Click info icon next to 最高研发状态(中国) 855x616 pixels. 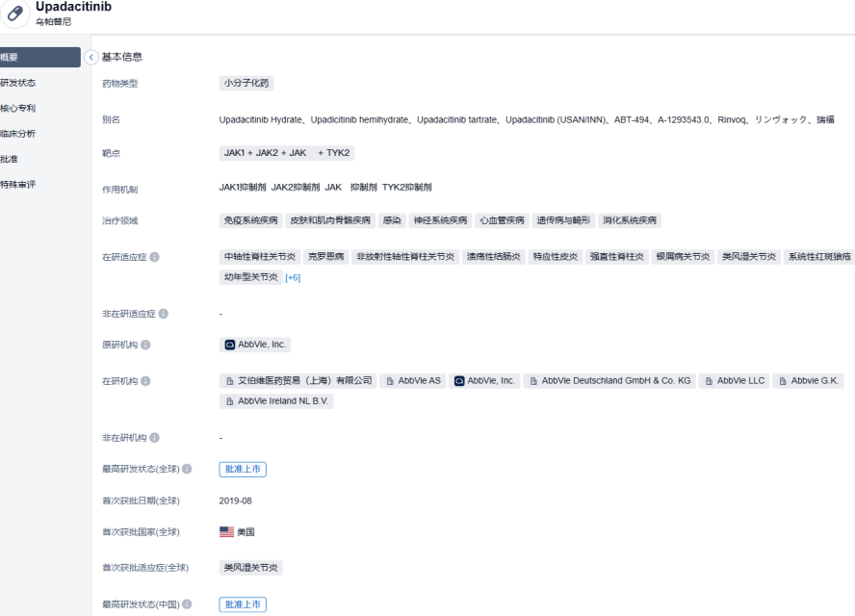187,604
